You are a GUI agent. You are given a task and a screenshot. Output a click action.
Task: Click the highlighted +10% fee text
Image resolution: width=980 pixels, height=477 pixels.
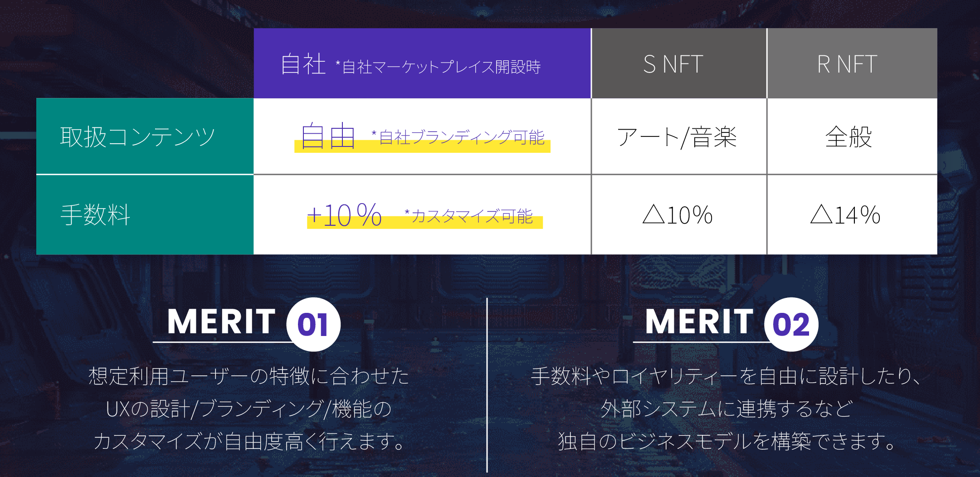[344, 215]
